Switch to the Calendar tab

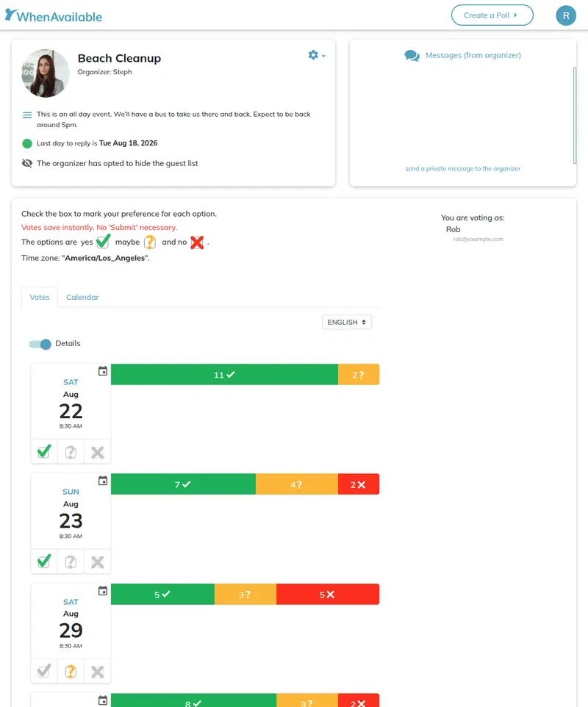(x=82, y=297)
